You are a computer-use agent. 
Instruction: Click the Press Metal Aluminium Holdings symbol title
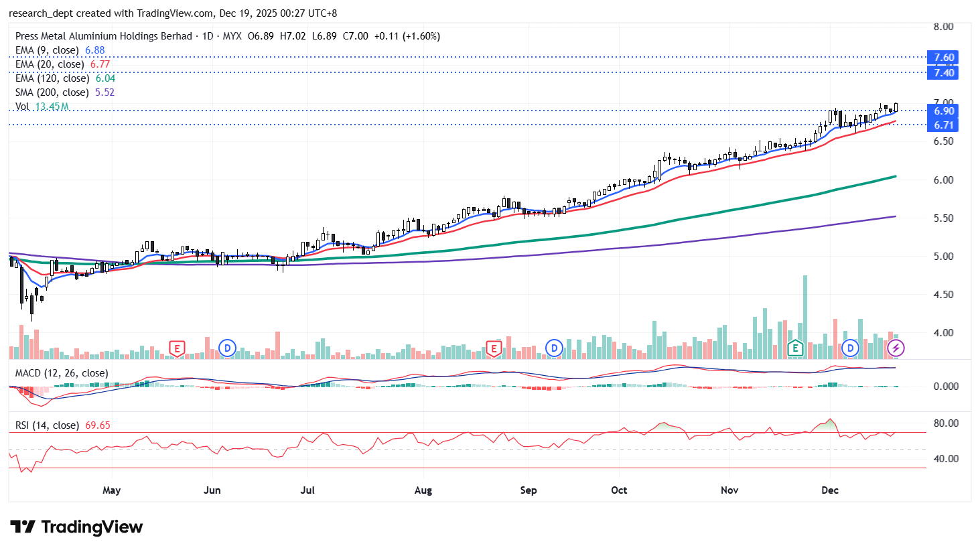point(104,36)
